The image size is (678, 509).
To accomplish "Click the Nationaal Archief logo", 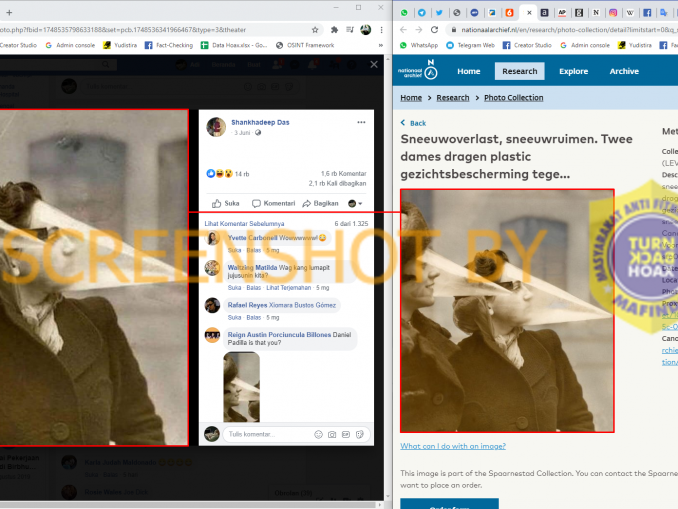I will tap(417, 70).
